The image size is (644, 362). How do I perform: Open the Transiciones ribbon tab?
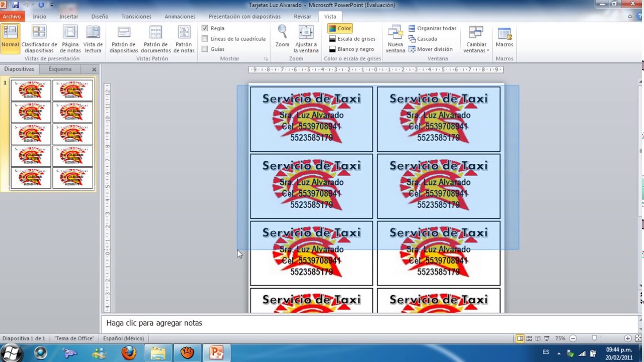[x=136, y=17]
